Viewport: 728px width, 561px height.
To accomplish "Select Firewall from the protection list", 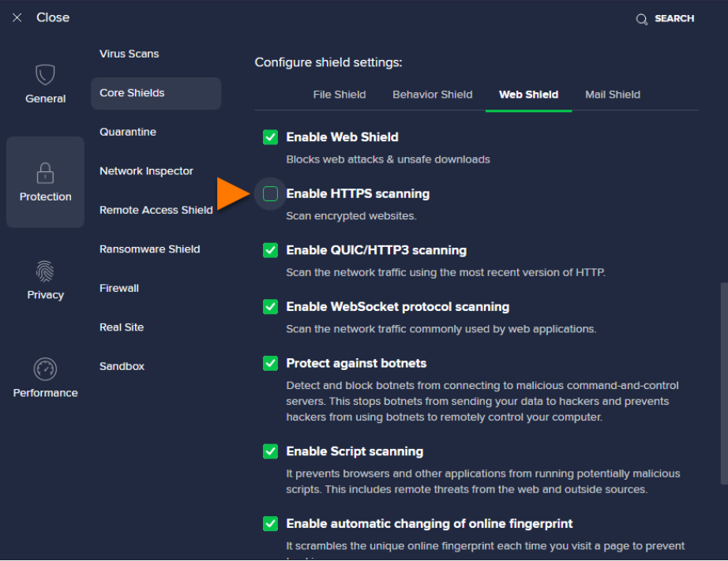I will pyautogui.click(x=119, y=288).
